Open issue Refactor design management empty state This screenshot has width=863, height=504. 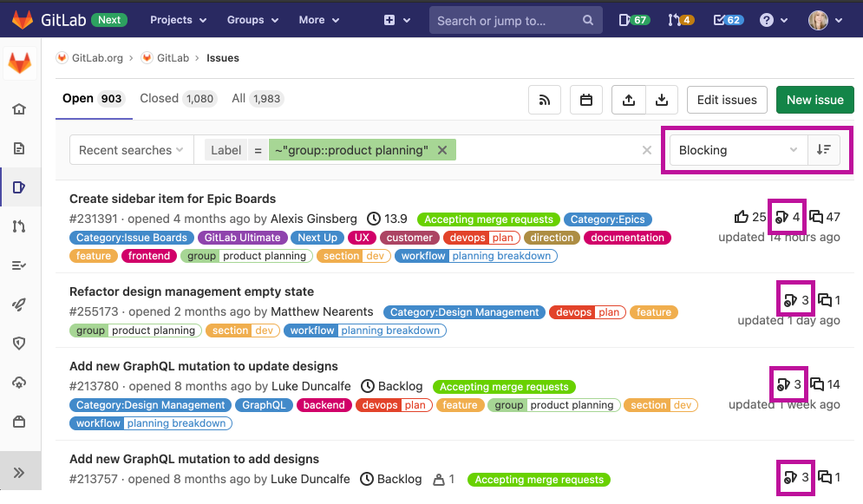(x=192, y=291)
